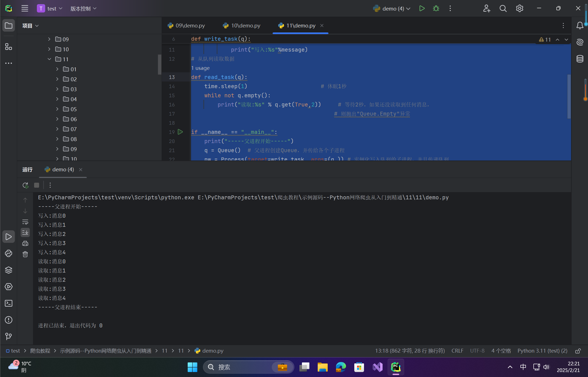Click the '1 usage' inlay link
The width and height of the screenshot is (588, 377).
coord(200,68)
